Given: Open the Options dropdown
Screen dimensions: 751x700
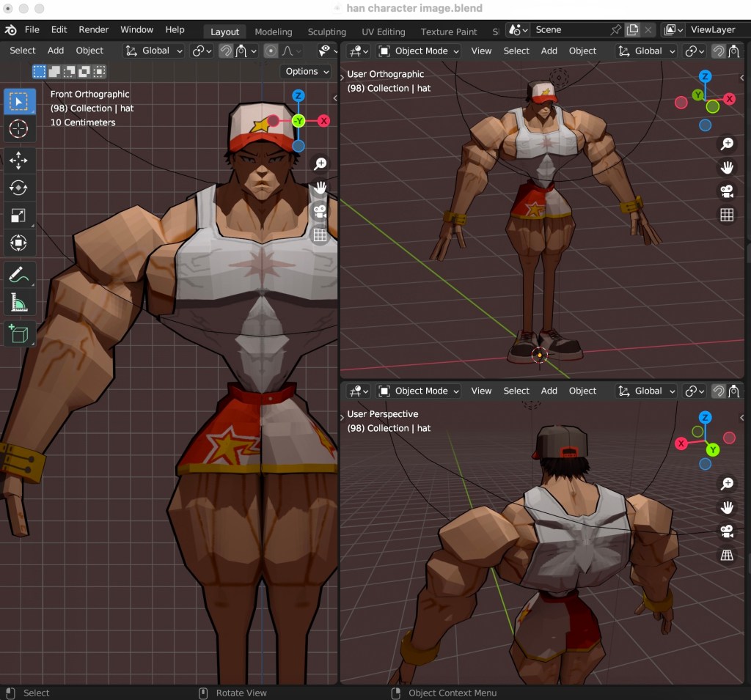Looking at the screenshot, I should pos(307,71).
